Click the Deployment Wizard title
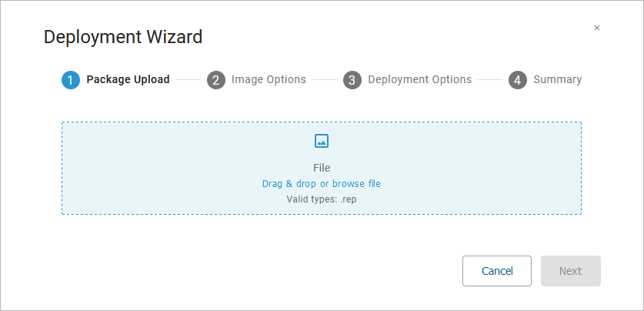The height and width of the screenshot is (311, 644). 123,36
